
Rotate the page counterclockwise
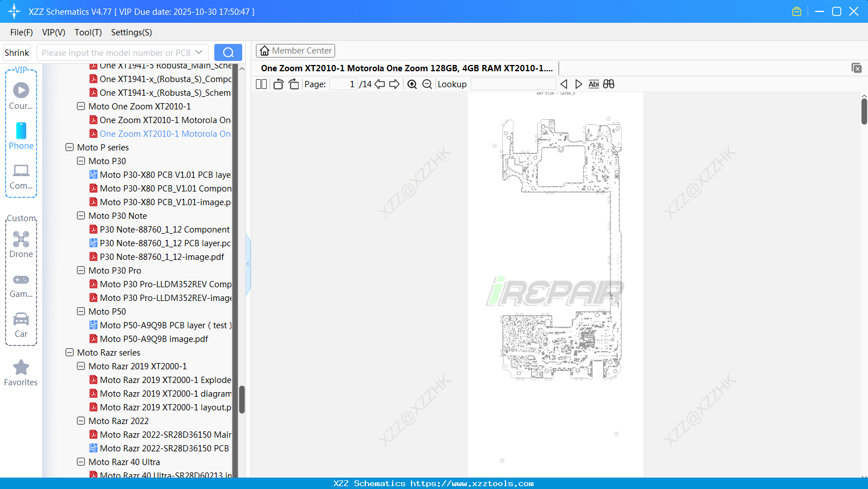point(278,84)
